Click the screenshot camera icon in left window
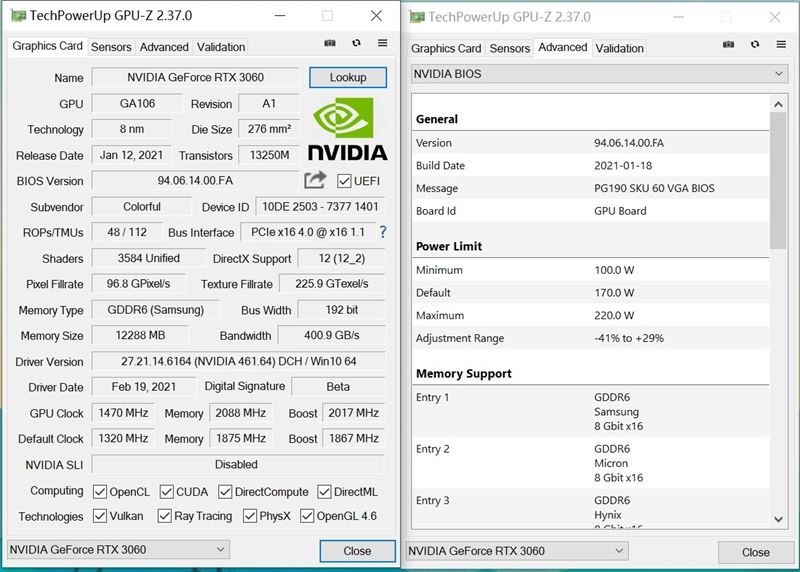Image resolution: width=800 pixels, height=572 pixels. (x=330, y=44)
